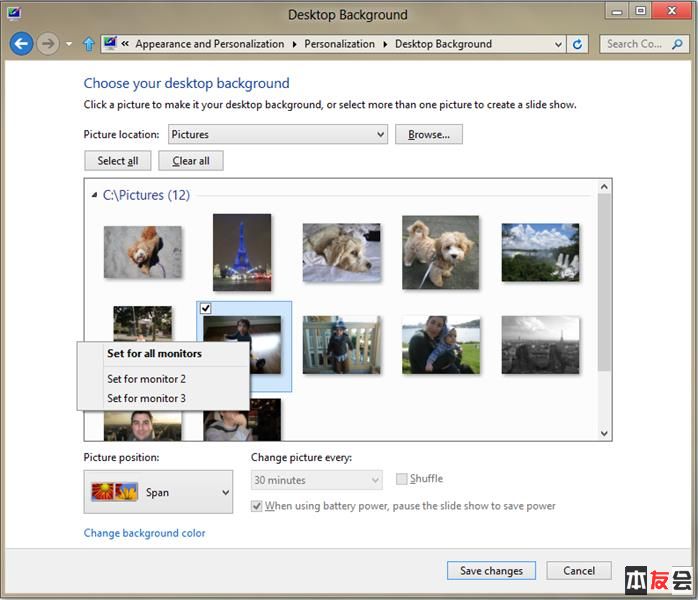The width and height of the screenshot is (698, 600).
Task: Show hidden breadcrumb levels via double chevron
Action: (125, 44)
